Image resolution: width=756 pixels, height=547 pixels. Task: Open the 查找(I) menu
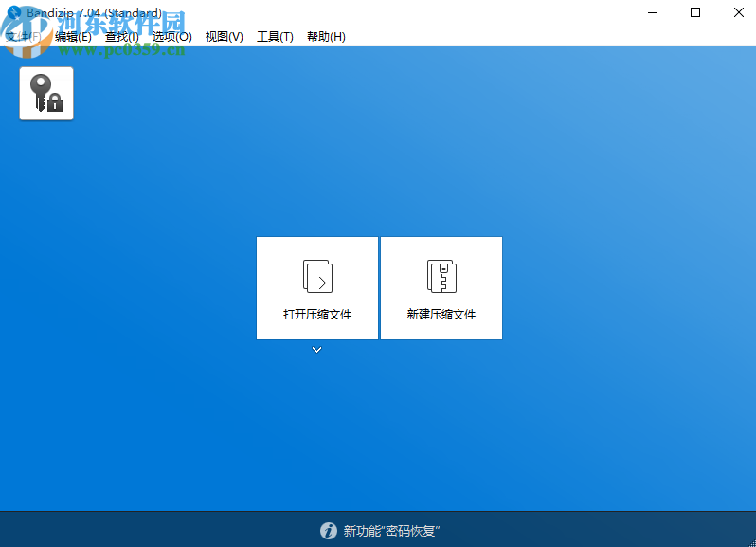(x=122, y=37)
